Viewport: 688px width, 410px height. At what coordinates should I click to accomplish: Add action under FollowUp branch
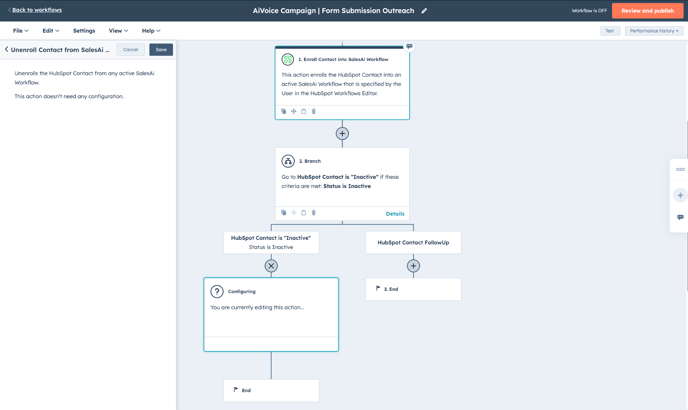coord(413,266)
